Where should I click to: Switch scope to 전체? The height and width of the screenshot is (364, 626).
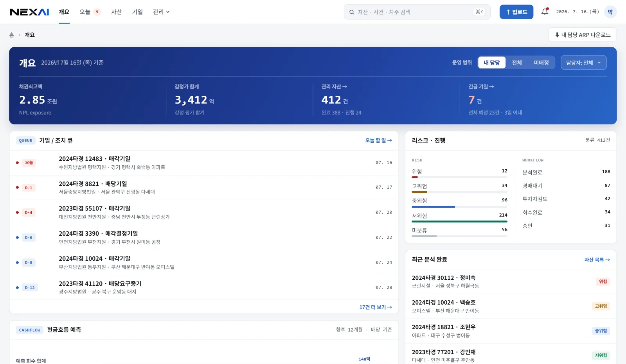tap(517, 63)
